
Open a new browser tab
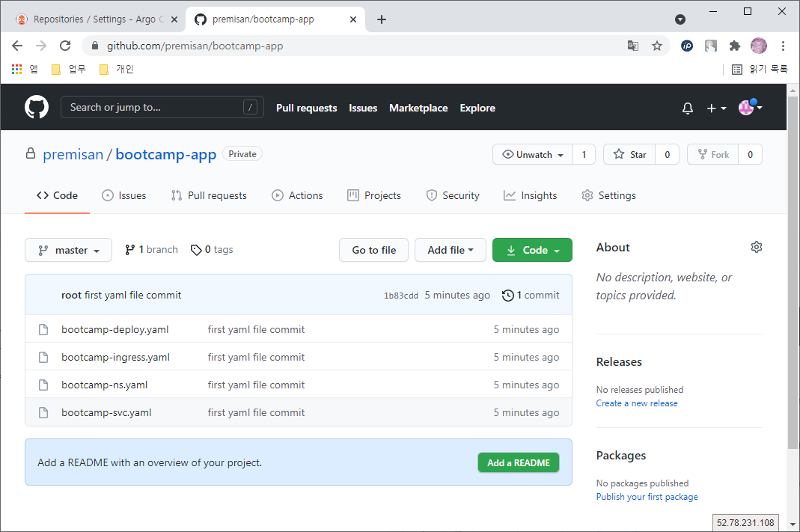[381, 19]
